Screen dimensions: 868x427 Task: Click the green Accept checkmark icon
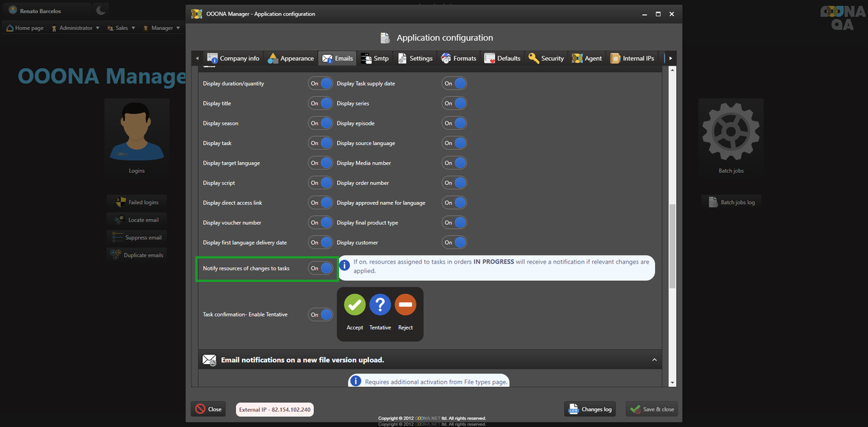click(355, 305)
